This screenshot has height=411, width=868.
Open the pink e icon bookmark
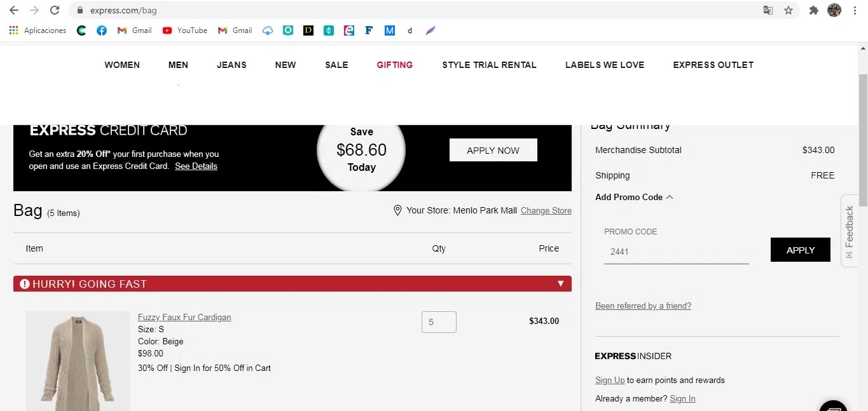[349, 30]
